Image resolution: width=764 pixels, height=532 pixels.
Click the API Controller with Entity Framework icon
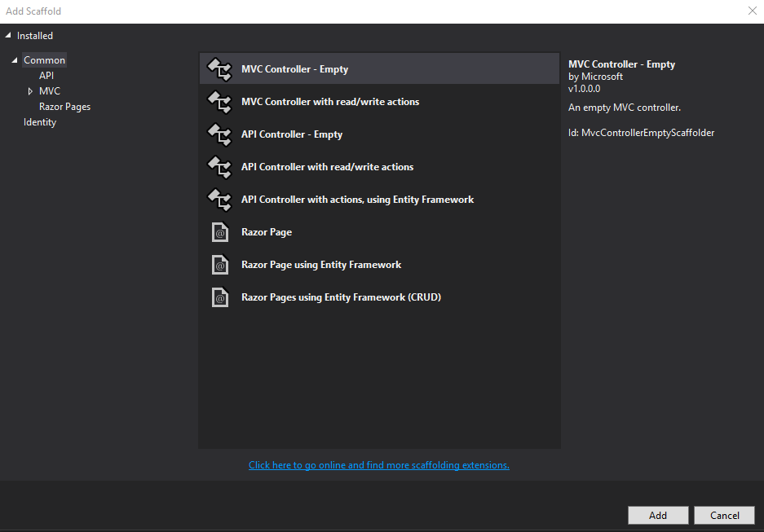(219, 199)
